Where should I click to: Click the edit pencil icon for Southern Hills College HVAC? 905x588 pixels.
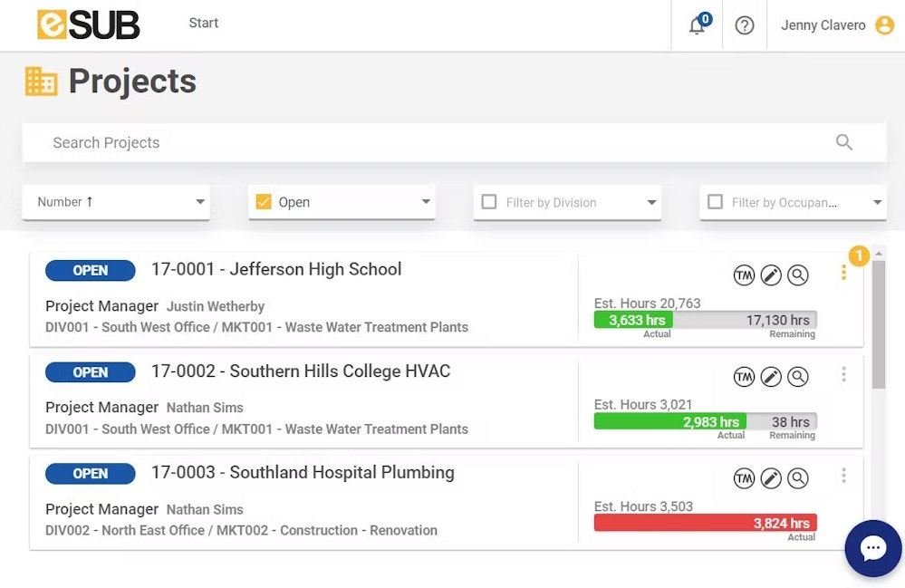click(771, 377)
